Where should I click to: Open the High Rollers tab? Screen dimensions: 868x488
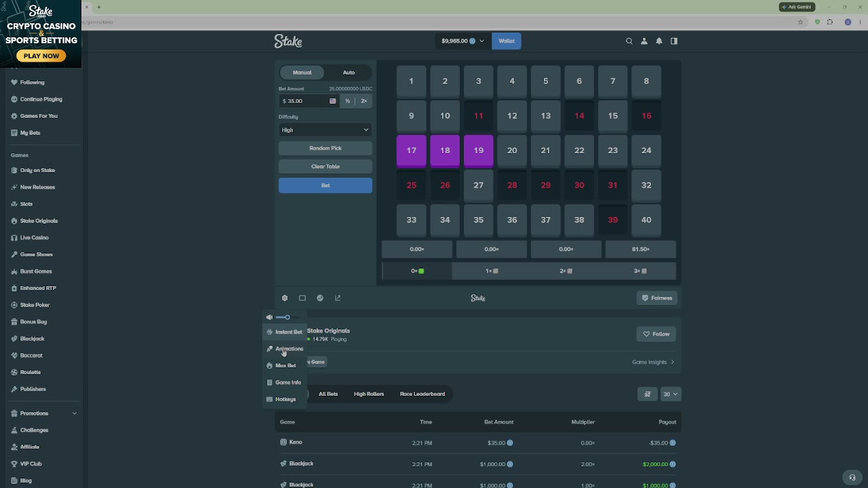(x=369, y=394)
